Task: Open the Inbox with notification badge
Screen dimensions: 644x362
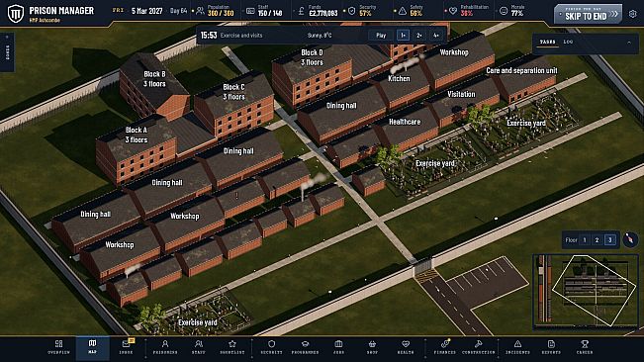Action: (126, 347)
